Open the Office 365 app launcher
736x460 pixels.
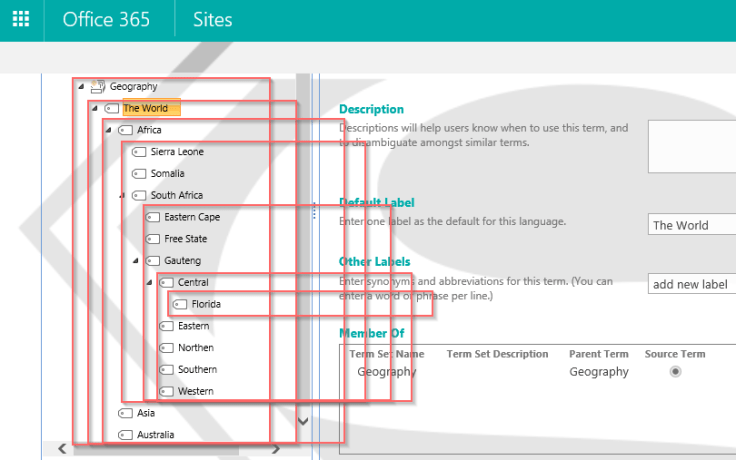coord(21,19)
